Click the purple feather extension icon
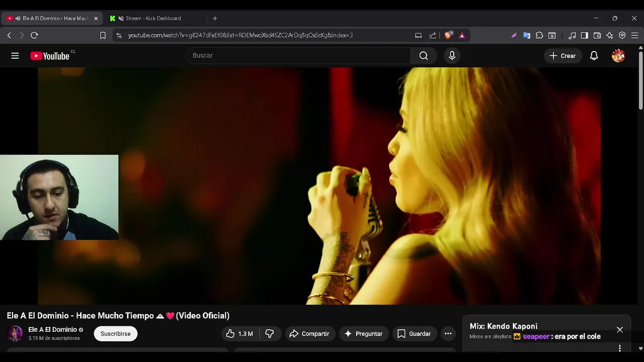This screenshot has height=362, width=644. click(514, 35)
